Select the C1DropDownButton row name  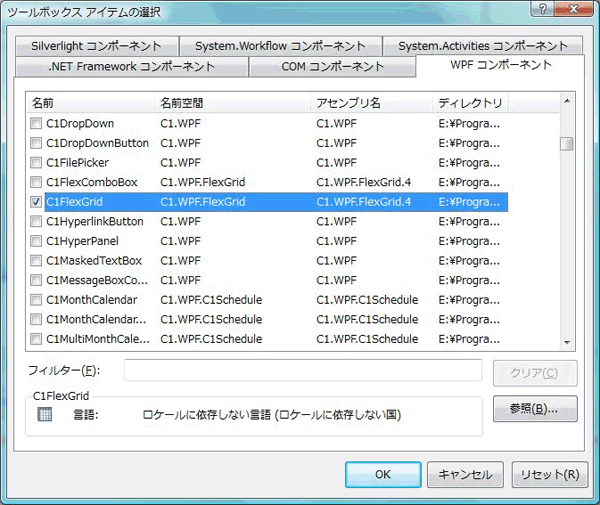pos(98,143)
